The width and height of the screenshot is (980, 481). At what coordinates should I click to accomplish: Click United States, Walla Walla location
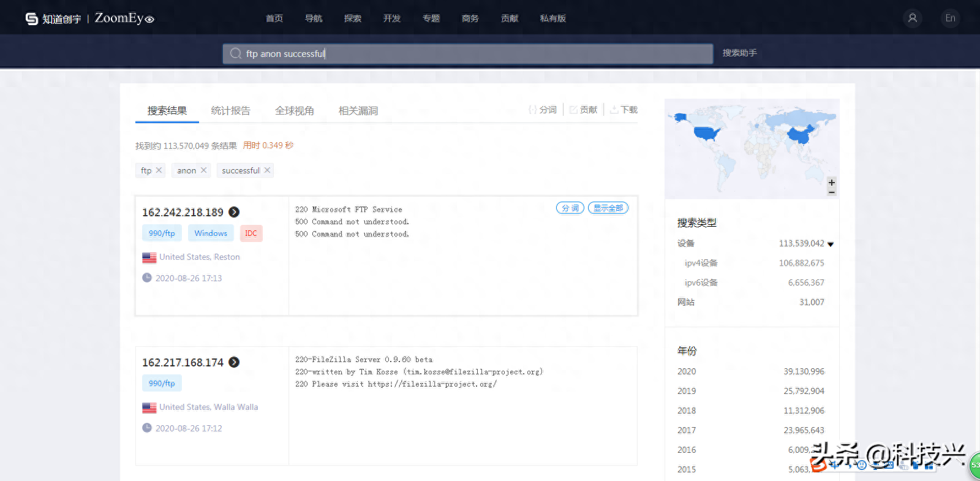(209, 407)
